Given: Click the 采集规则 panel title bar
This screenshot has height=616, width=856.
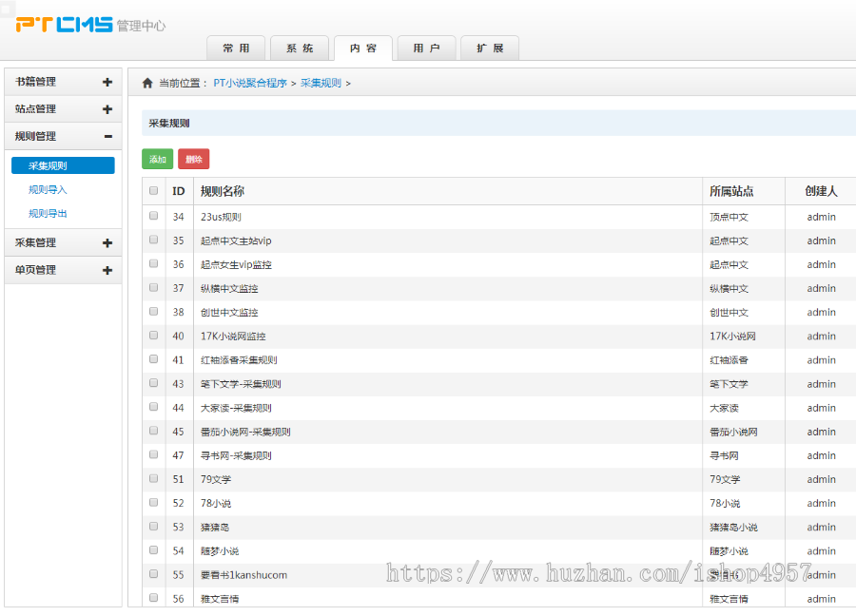Looking at the screenshot, I should [x=498, y=124].
